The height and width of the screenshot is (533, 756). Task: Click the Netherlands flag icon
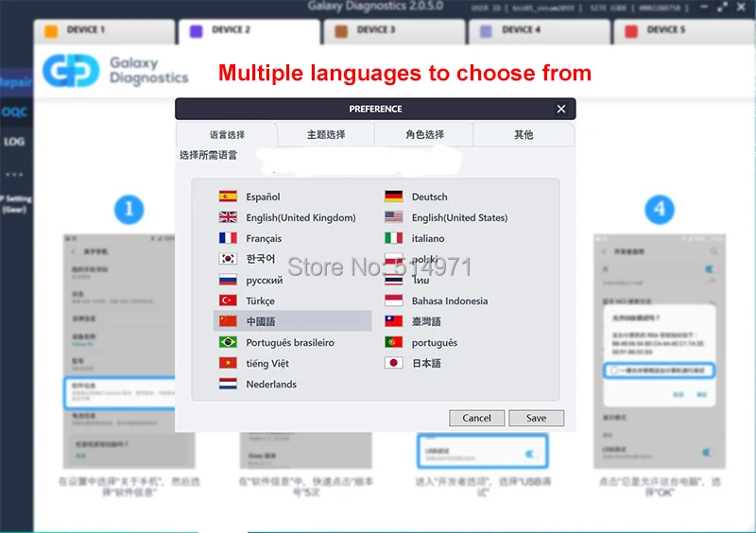(x=228, y=384)
